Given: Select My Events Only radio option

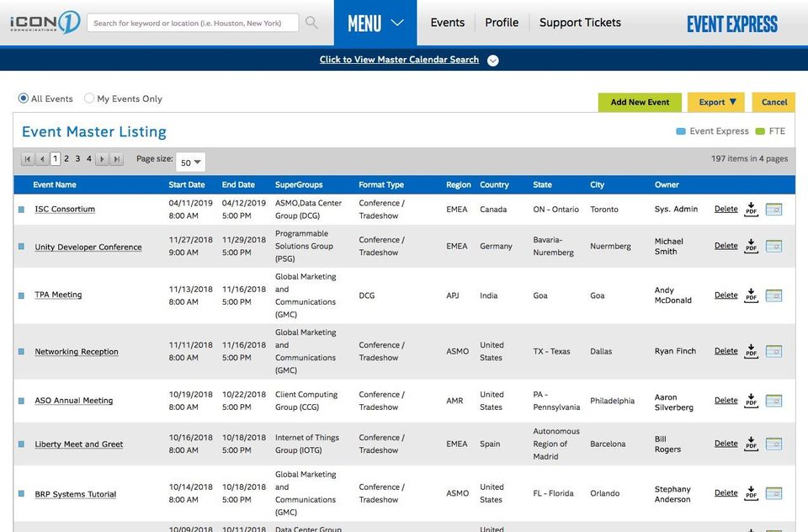Looking at the screenshot, I should tap(89, 98).
